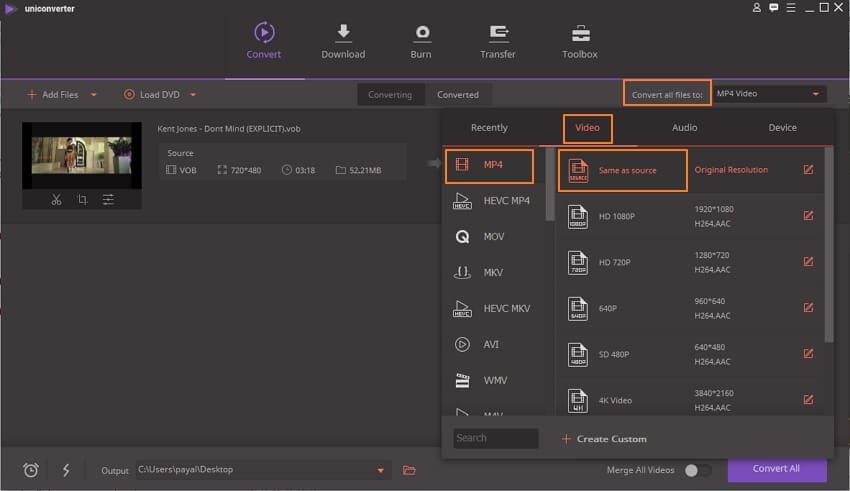The image size is (850, 491).
Task: Click the scissors trim icon under the thumbnail
Action: pos(56,199)
